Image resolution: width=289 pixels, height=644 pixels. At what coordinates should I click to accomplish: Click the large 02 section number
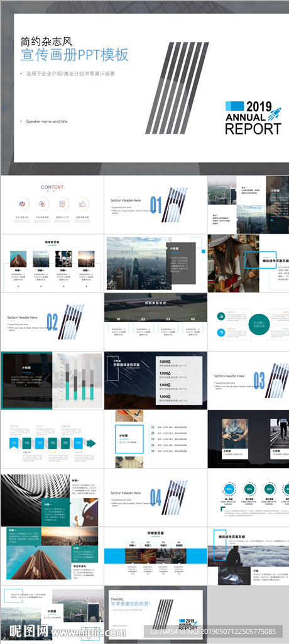(x=52, y=321)
